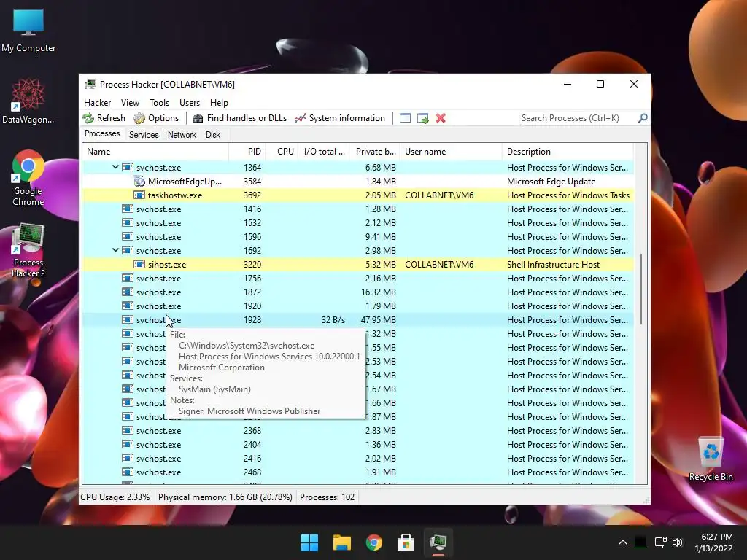Select the MicrosoftEdgeUpdate process icon
This screenshot has width=747, height=560.
(139, 181)
